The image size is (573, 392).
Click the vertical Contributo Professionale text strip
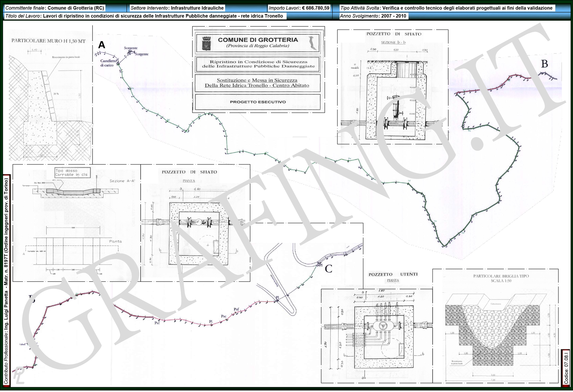click(6, 281)
